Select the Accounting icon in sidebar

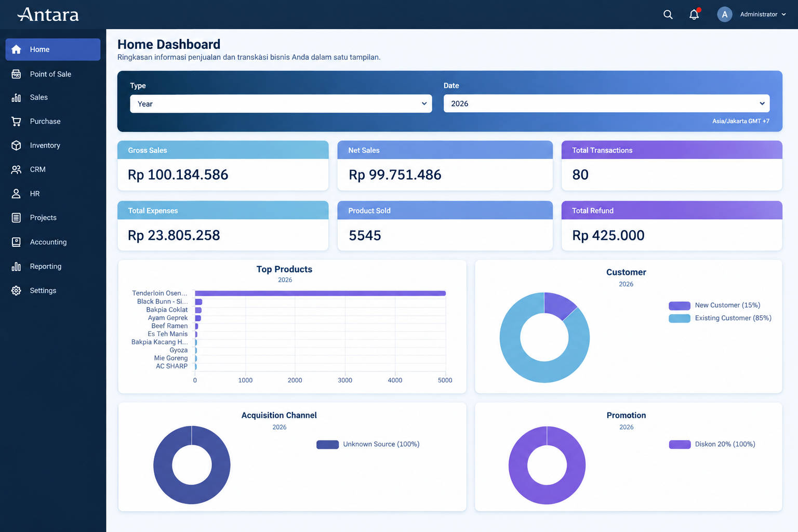coord(16,242)
